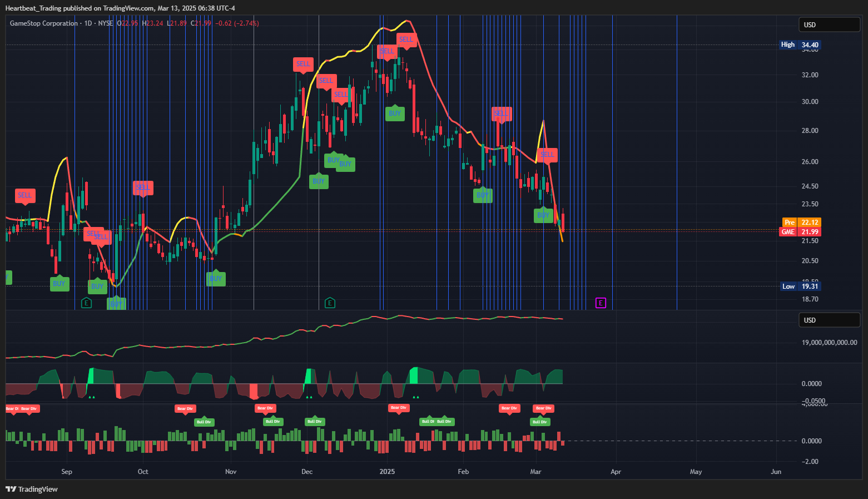Click the TradingView logo
This screenshot has width=868, height=499.
point(32,489)
